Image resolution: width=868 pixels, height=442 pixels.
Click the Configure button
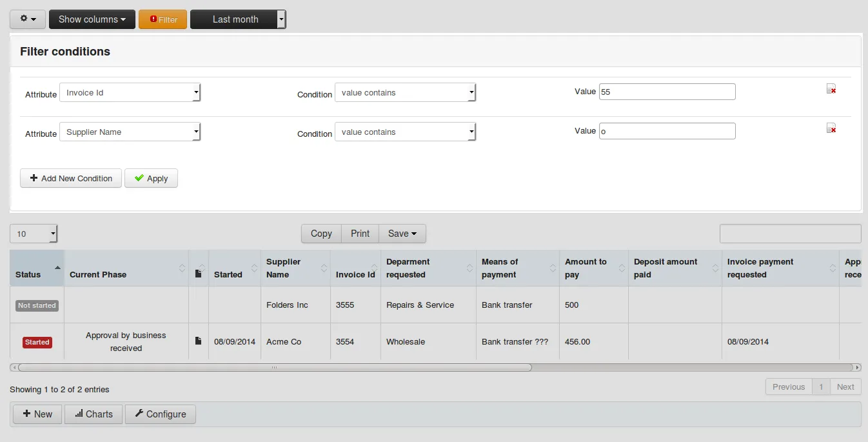(161, 414)
